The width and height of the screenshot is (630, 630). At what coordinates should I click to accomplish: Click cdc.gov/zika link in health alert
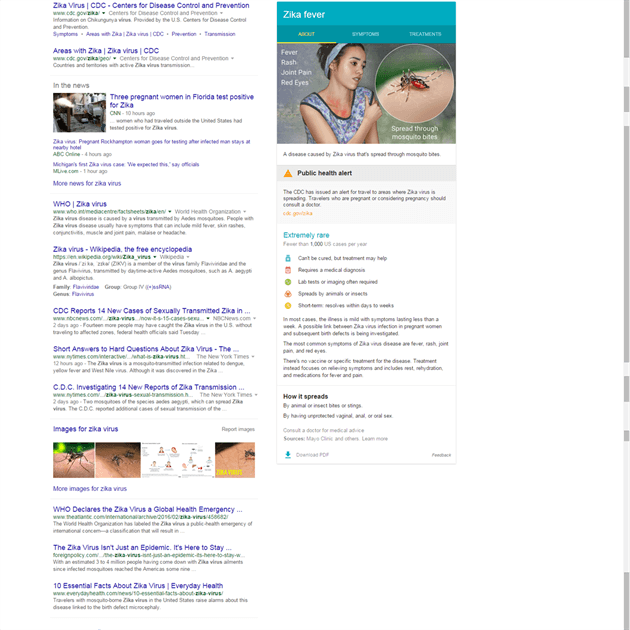[x=297, y=213]
